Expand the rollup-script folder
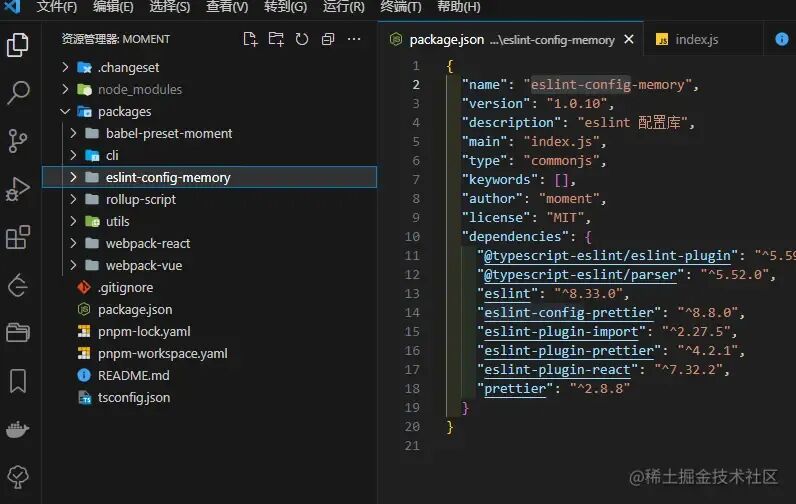Viewport: 796px width, 504px height. (73, 199)
